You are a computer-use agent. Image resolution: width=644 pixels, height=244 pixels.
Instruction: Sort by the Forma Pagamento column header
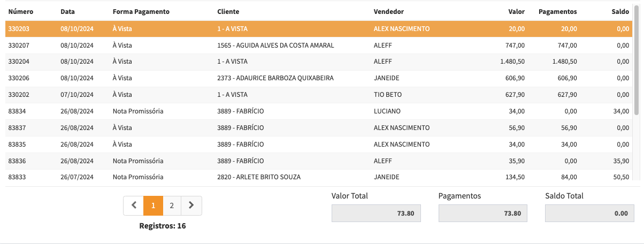[x=141, y=11]
